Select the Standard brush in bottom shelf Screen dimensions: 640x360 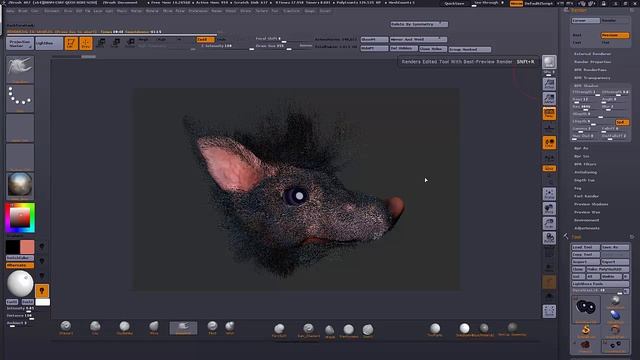pos(66,327)
